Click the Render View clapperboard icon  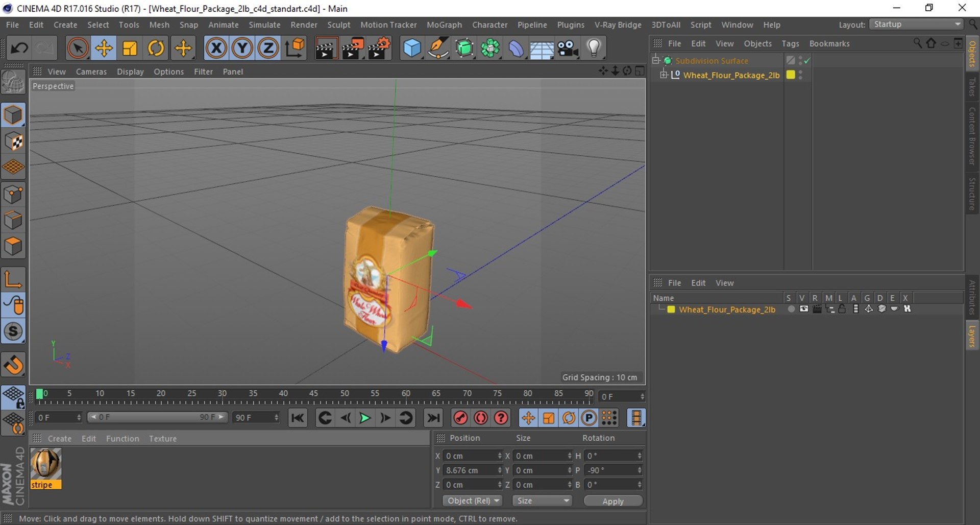[x=326, y=48]
